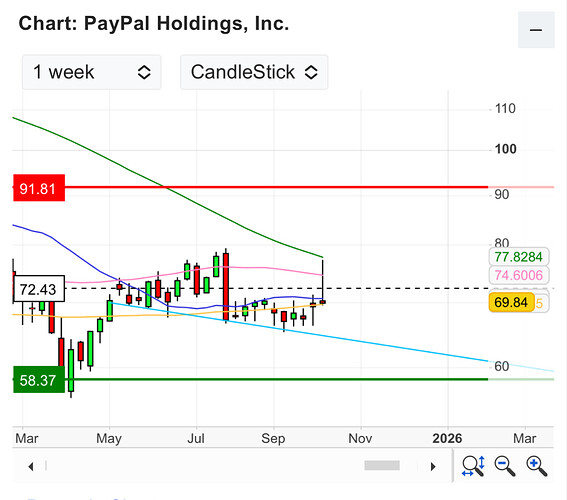Click the lowest green candle in April

click(x=71, y=370)
